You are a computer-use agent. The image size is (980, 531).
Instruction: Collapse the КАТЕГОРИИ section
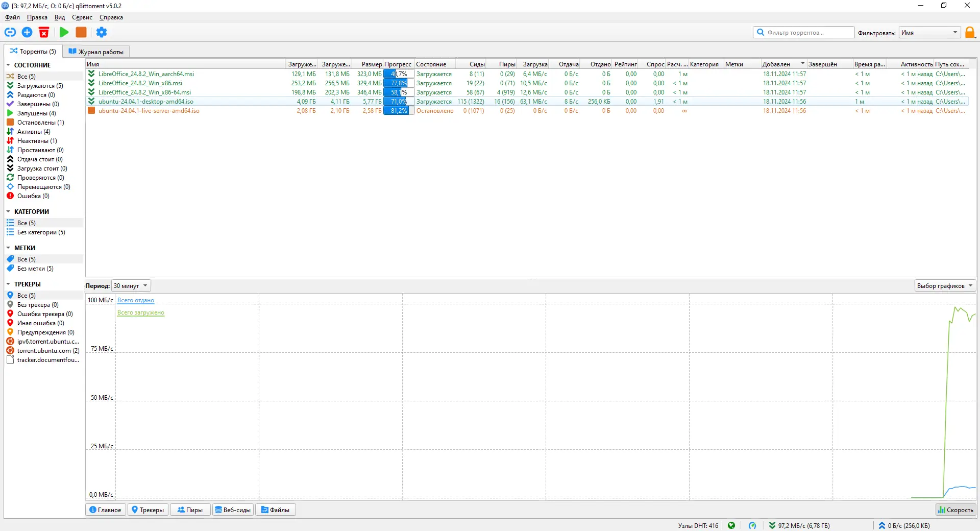[x=8, y=212]
